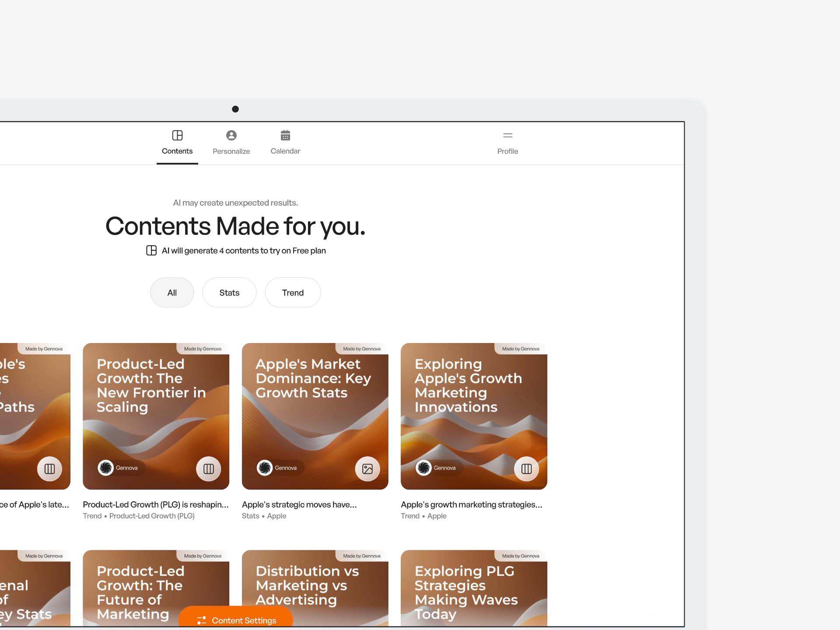This screenshot has height=630, width=840.
Task: Switch to the Calendar tab label
Action: tap(285, 151)
